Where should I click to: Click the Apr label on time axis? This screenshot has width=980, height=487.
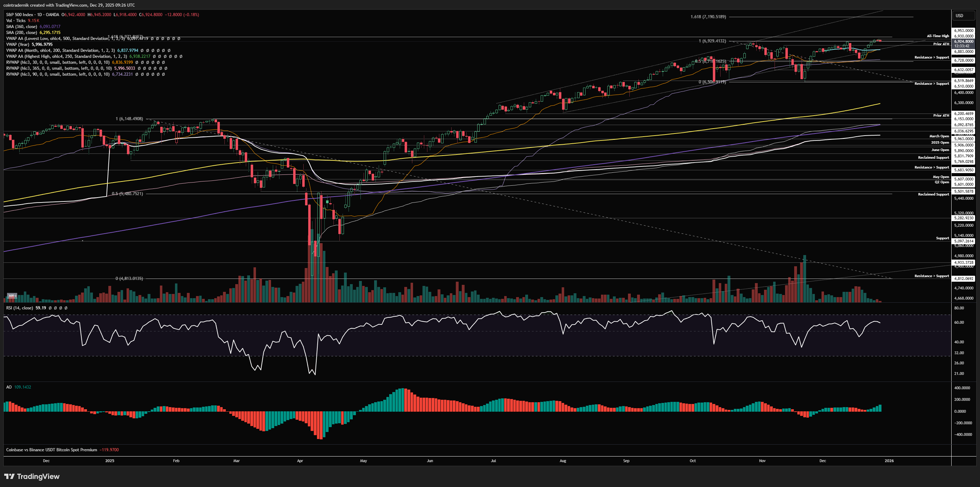tap(300, 461)
